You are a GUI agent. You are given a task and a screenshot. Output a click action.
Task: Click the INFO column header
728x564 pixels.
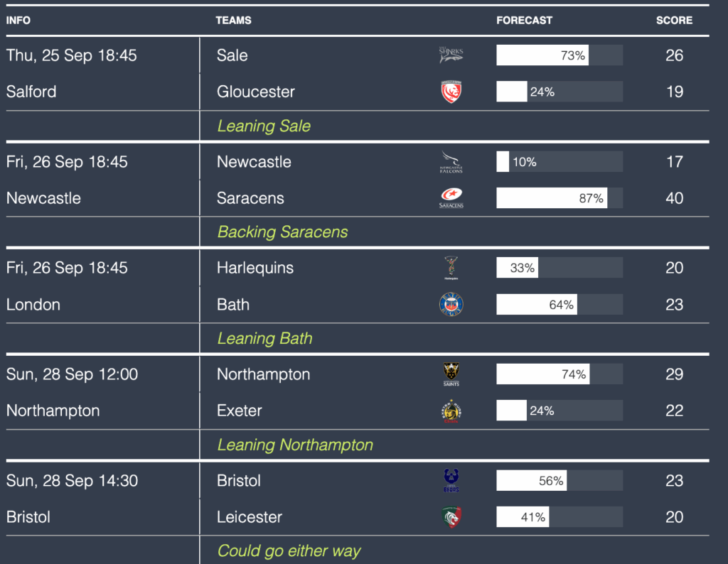coord(18,21)
